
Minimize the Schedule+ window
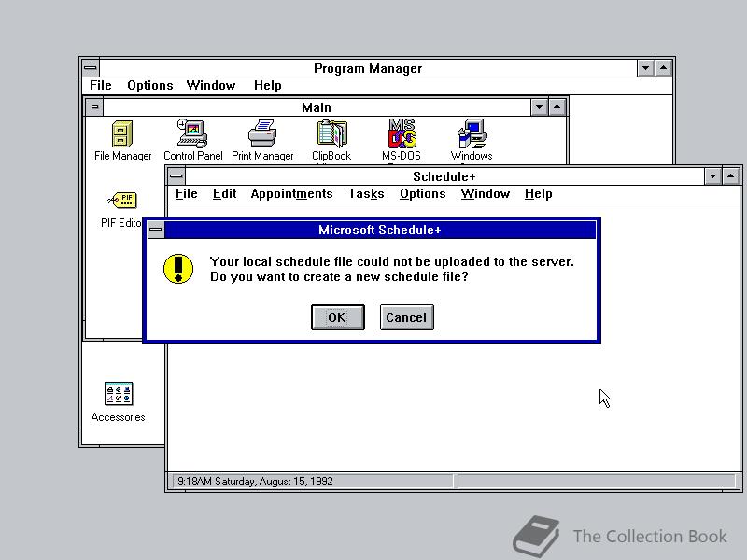[712, 176]
